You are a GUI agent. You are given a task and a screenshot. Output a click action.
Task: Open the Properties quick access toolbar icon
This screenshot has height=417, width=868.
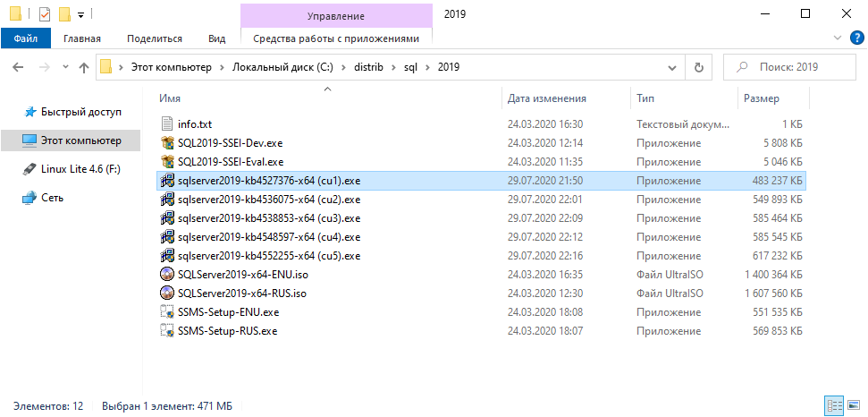pos(45,13)
